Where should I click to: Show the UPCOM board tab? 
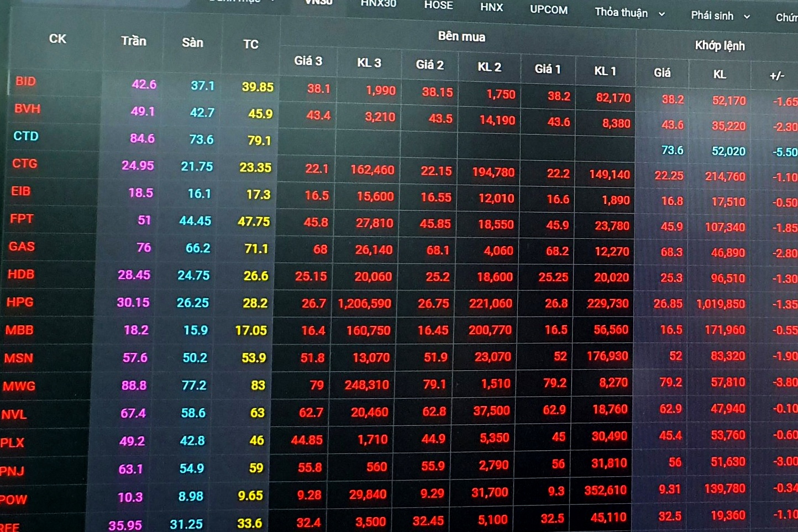pyautogui.click(x=548, y=9)
